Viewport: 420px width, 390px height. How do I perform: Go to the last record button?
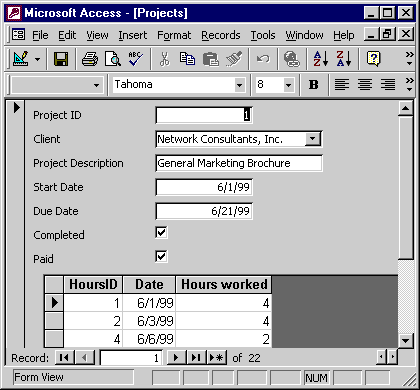click(x=197, y=358)
